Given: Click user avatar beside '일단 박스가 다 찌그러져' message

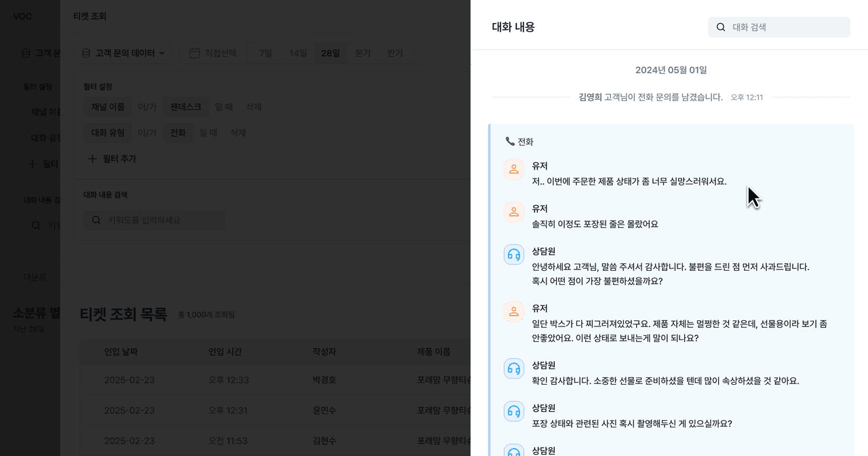Looking at the screenshot, I should [514, 311].
